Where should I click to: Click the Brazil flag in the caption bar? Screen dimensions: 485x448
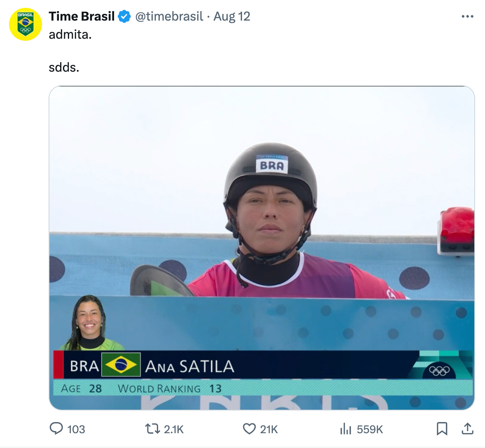pyautogui.click(x=121, y=365)
